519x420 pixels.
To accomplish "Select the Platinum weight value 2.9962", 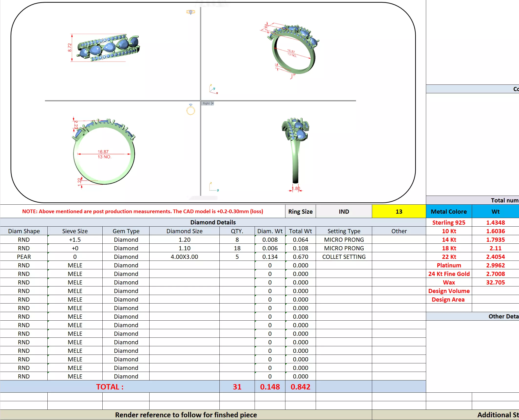I will (x=495, y=265).
